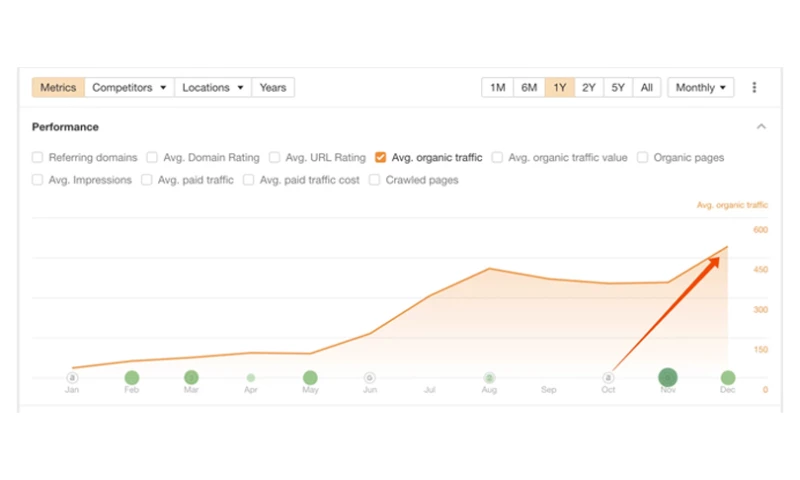Select the All time range button
Viewport: 800px width, 480px height.
pyautogui.click(x=647, y=88)
